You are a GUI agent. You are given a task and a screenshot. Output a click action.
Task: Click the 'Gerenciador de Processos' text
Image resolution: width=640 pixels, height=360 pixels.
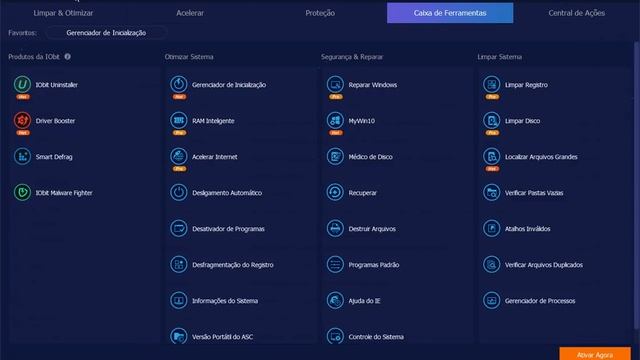(540, 301)
